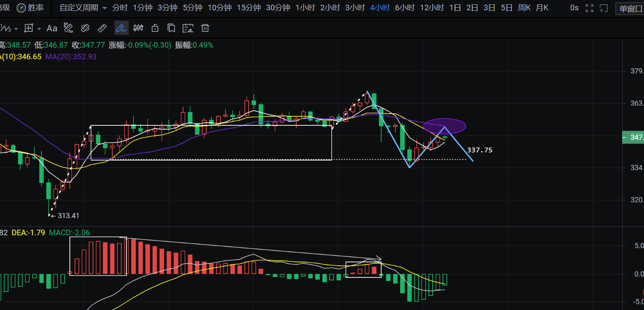Screen dimensions: 644x310
Task: Click the eraser tool icon
Action: 85,28
